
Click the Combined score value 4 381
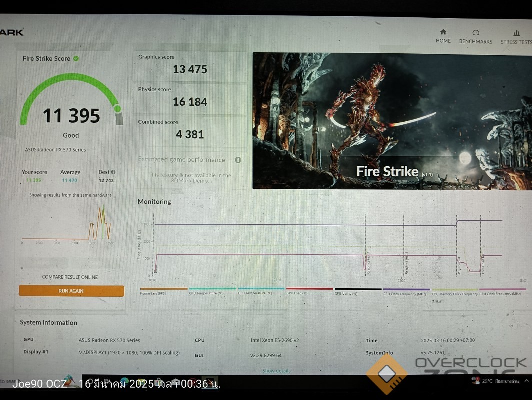click(x=190, y=134)
